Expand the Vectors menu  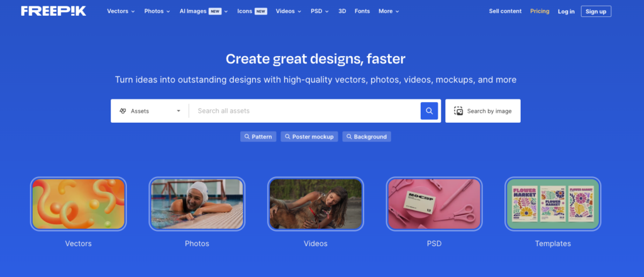pyautogui.click(x=121, y=11)
